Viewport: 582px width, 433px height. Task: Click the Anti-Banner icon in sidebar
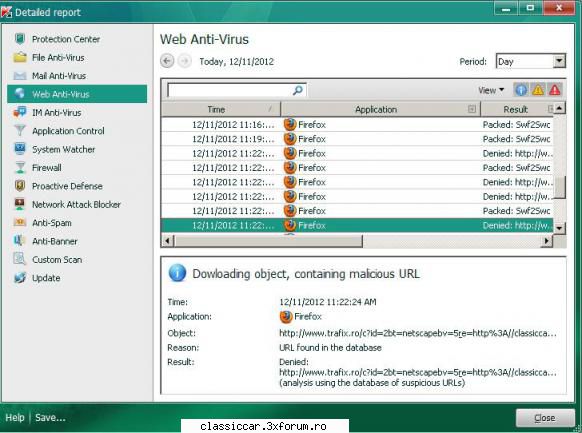coord(20,241)
